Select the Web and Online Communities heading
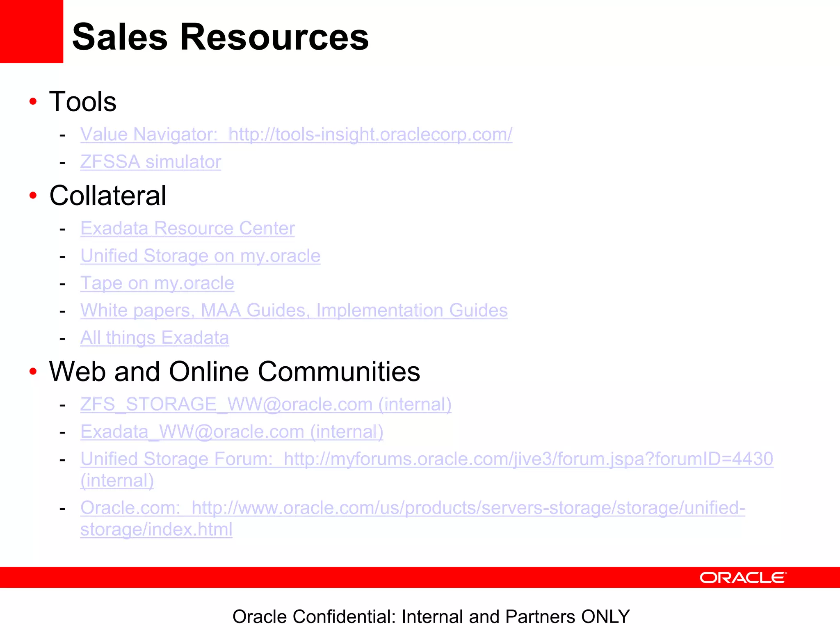840x630 pixels. (x=235, y=372)
